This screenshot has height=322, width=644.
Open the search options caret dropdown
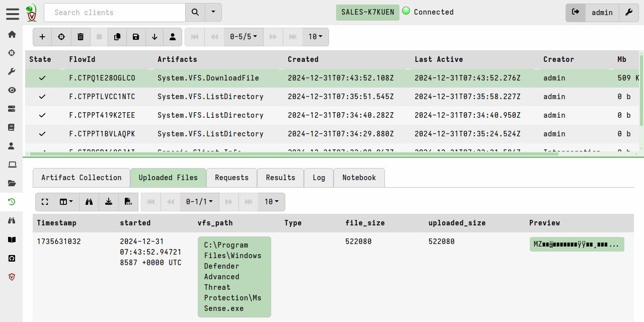[x=213, y=13]
